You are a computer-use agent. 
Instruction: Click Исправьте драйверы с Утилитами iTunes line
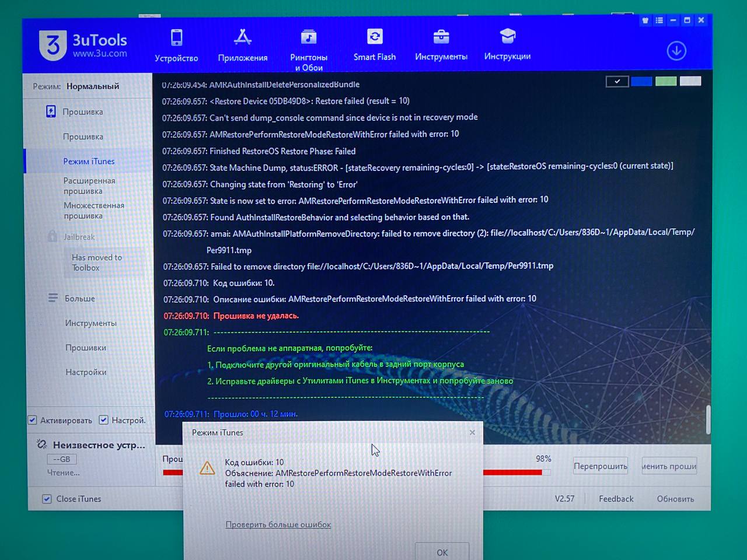pyautogui.click(x=360, y=380)
